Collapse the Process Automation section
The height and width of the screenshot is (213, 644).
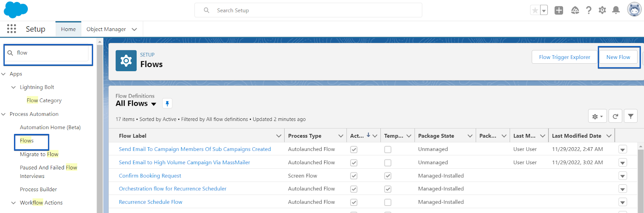click(x=4, y=114)
